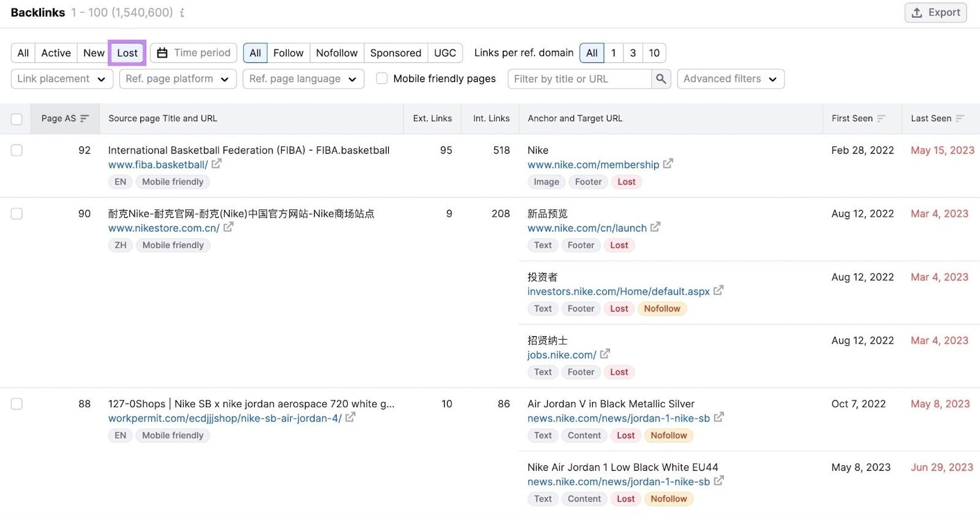Click the Export button

(936, 13)
